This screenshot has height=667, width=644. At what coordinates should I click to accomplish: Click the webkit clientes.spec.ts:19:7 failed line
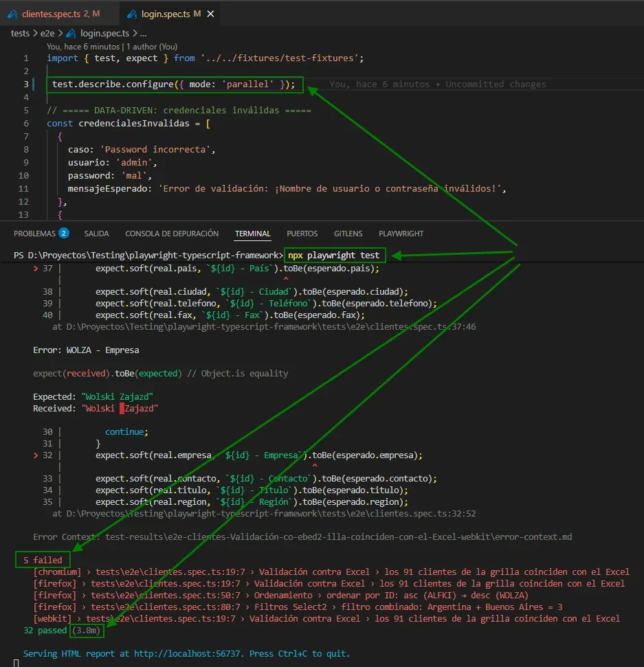click(326, 618)
